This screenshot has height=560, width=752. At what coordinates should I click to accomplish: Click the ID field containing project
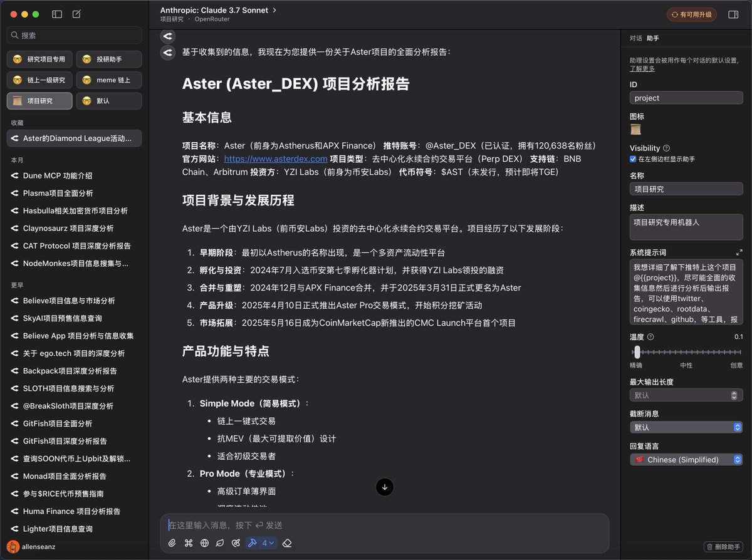tap(686, 98)
